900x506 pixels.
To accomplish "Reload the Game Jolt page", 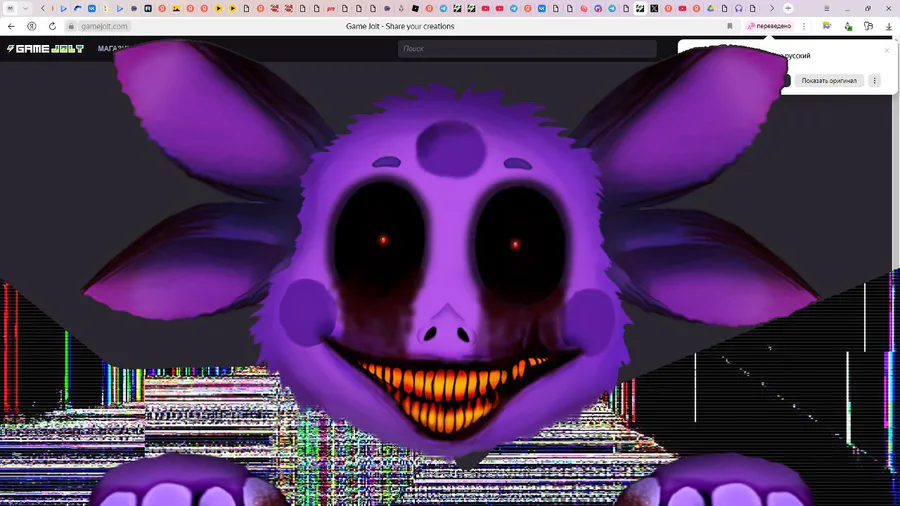I will point(52,26).
